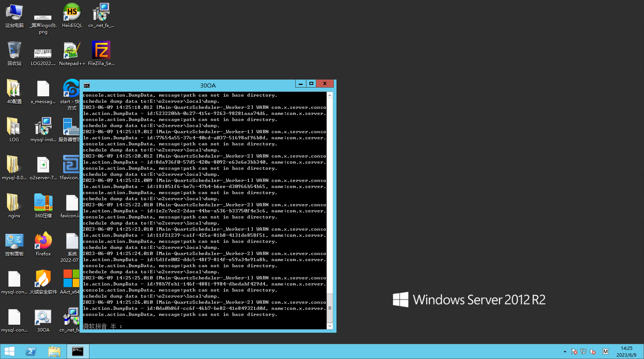Screen dimensions: 644x359
Task: Click the log id starting with 8da936f0
Action: coord(210,162)
